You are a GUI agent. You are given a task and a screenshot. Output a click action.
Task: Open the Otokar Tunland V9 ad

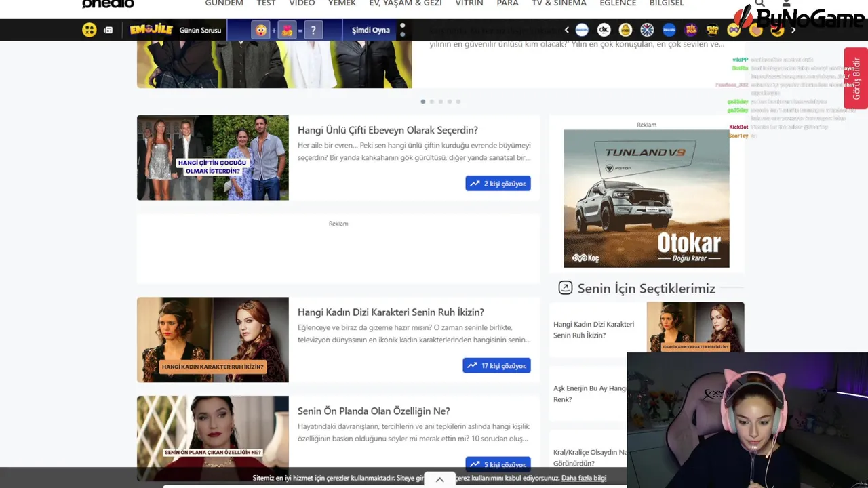(x=646, y=199)
